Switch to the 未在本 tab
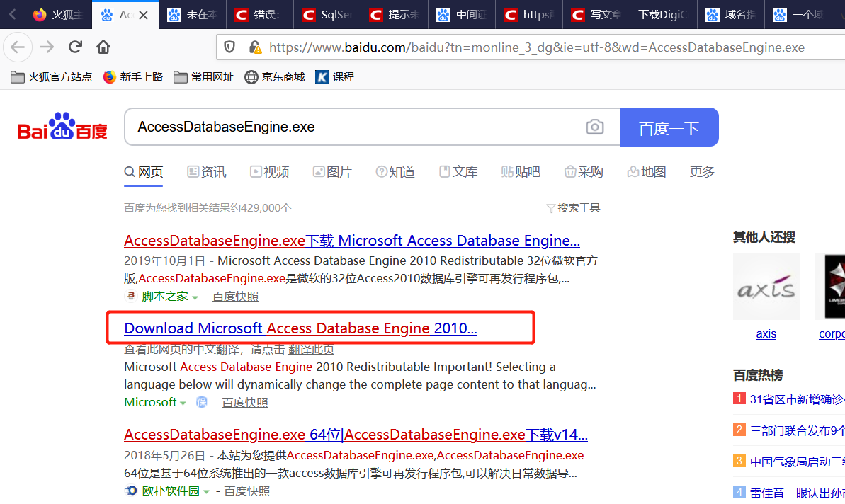 pyautogui.click(x=193, y=15)
